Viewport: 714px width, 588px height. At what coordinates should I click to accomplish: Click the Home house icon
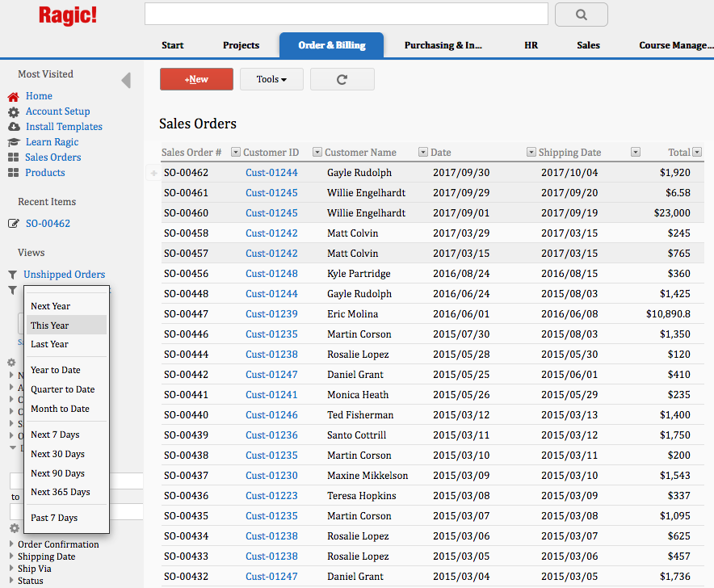[x=13, y=97]
